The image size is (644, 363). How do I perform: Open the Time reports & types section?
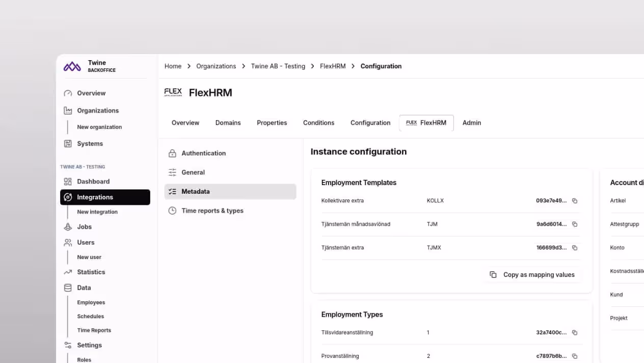212,211
